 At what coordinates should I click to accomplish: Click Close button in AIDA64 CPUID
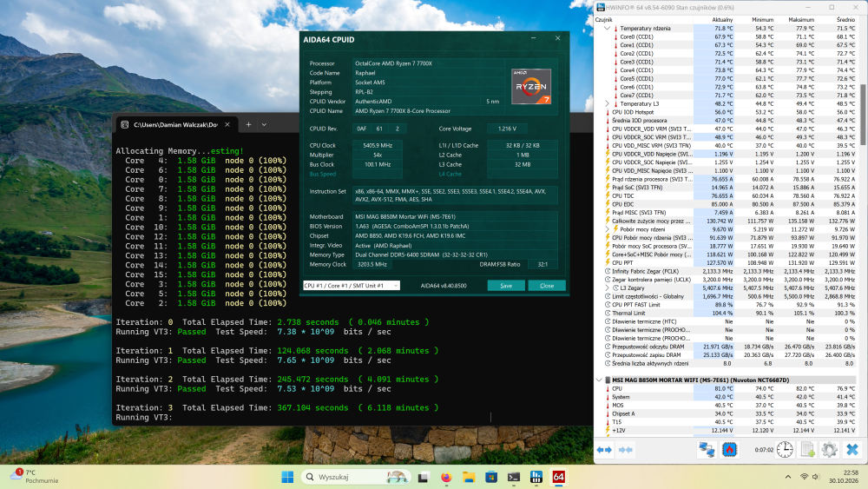click(x=547, y=286)
